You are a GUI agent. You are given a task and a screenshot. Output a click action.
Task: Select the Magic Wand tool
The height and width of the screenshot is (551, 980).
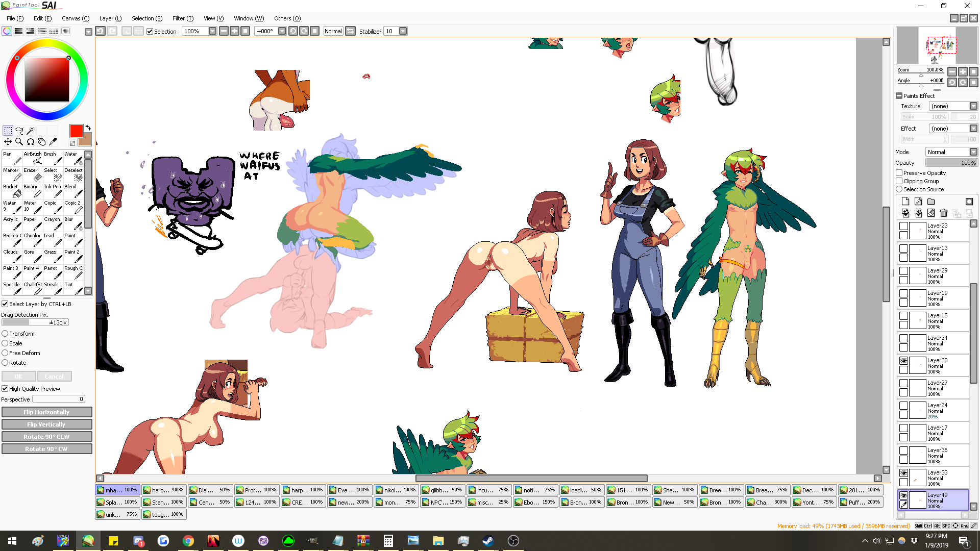(31, 131)
